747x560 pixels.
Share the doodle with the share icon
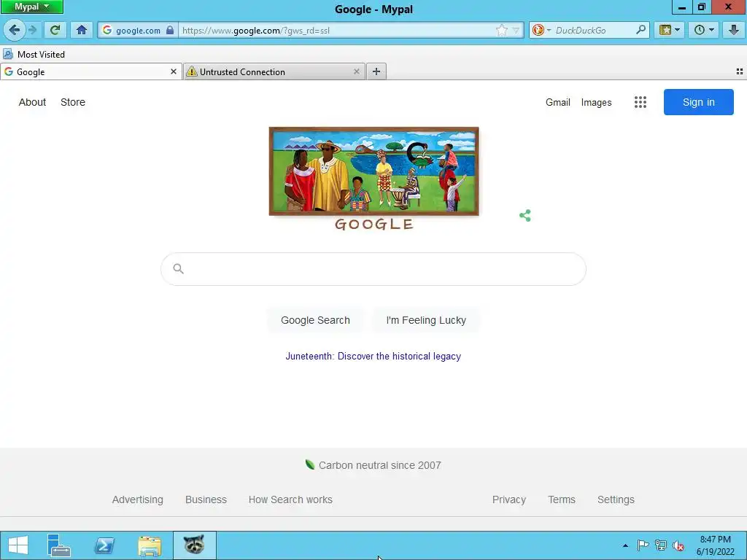[x=525, y=216]
